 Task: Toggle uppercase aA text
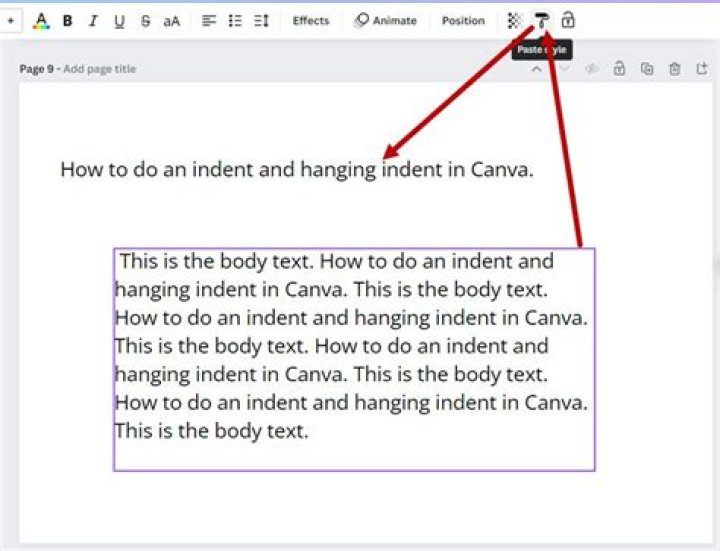click(x=172, y=21)
